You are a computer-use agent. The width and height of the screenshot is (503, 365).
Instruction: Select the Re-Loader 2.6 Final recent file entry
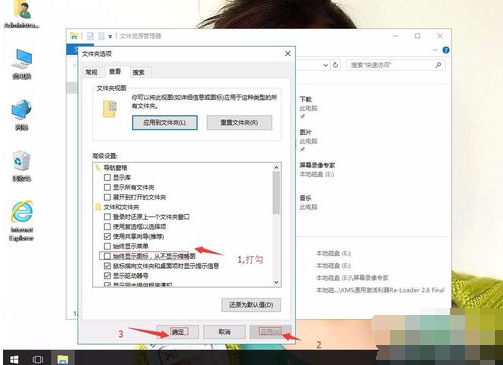coord(380,290)
